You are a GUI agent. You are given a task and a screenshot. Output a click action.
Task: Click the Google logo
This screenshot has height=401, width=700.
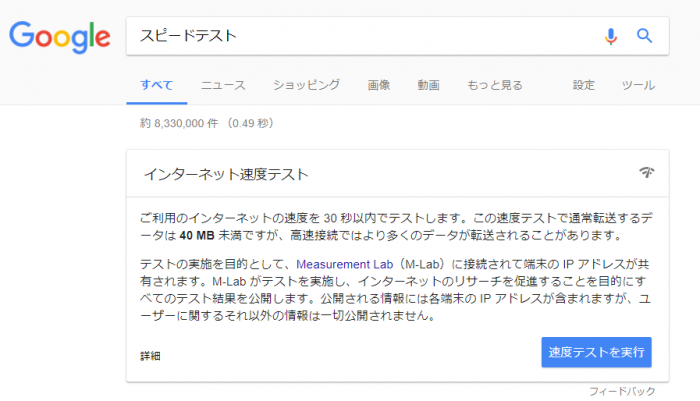(60, 37)
